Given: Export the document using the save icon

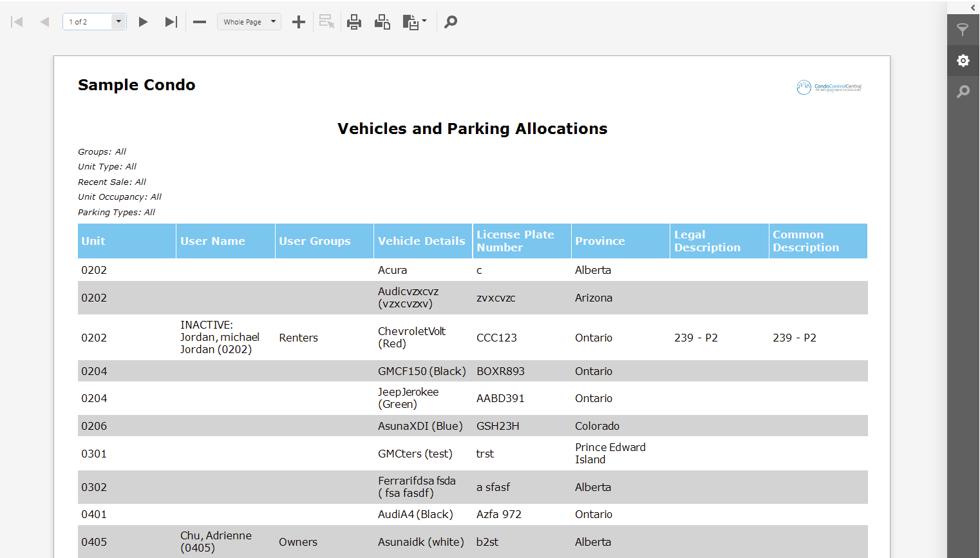Looking at the screenshot, I should tap(410, 21).
